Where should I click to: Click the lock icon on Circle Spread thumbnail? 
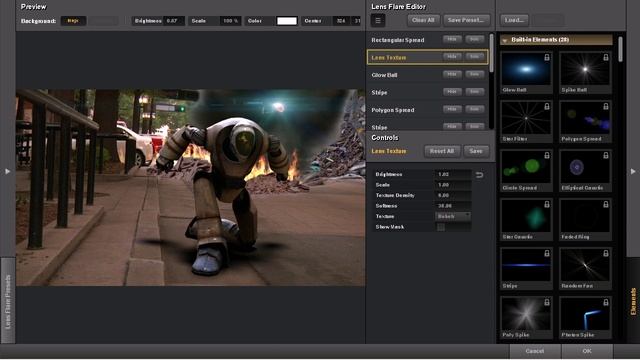tap(547, 156)
